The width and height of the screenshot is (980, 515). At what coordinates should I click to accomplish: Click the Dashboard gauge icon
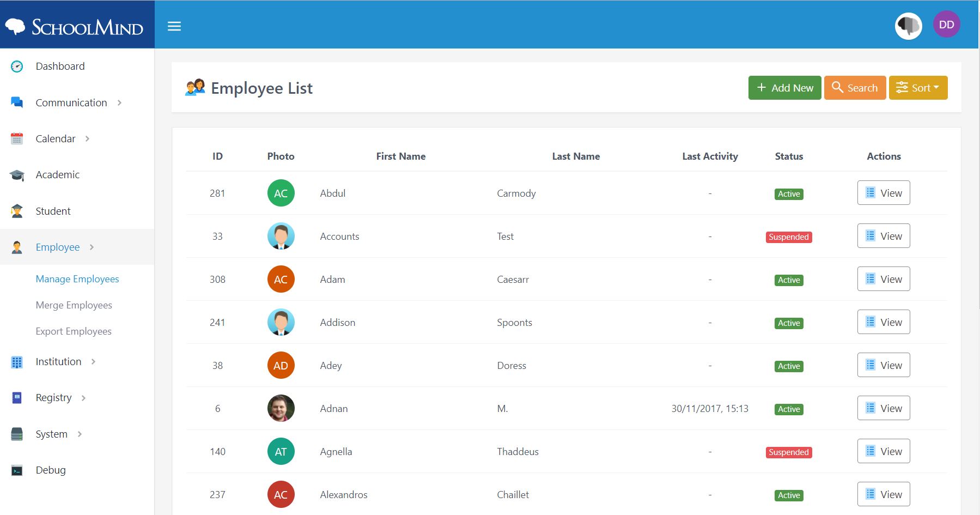pos(17,66)
